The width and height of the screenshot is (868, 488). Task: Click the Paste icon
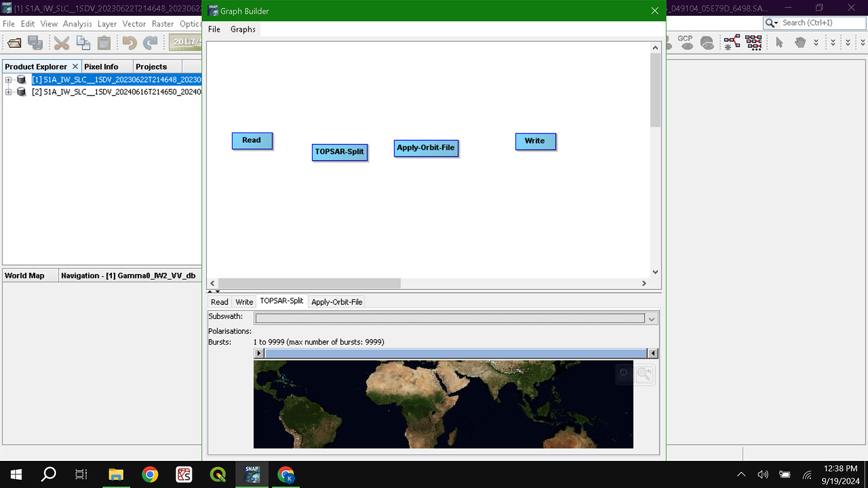[104, 42]
